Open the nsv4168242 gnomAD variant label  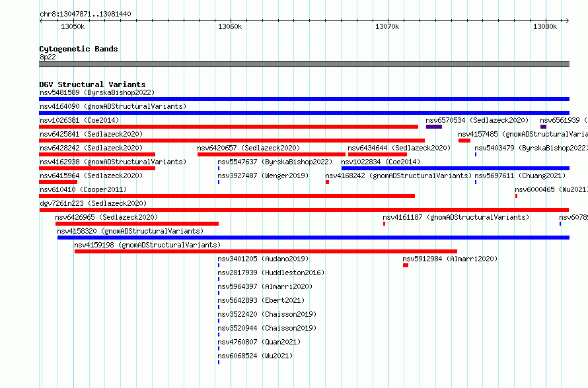[398, 176]
